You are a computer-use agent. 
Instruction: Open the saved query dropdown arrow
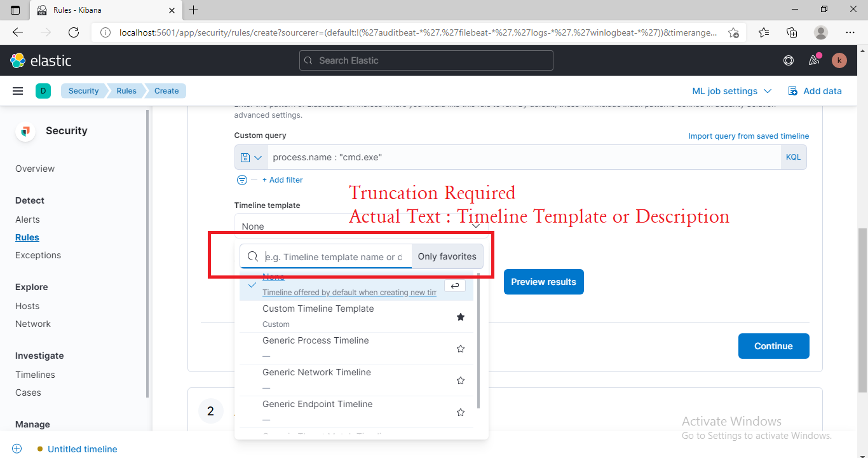[258, 156]
